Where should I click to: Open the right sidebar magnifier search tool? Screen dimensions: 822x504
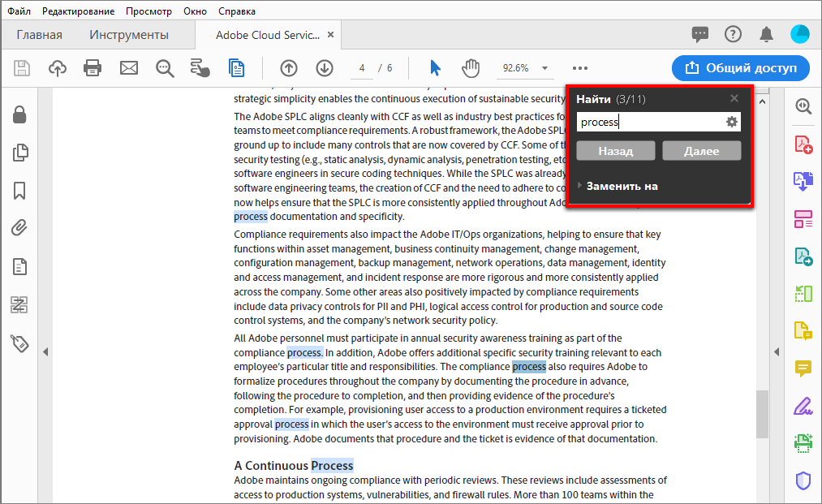[803, 106]
